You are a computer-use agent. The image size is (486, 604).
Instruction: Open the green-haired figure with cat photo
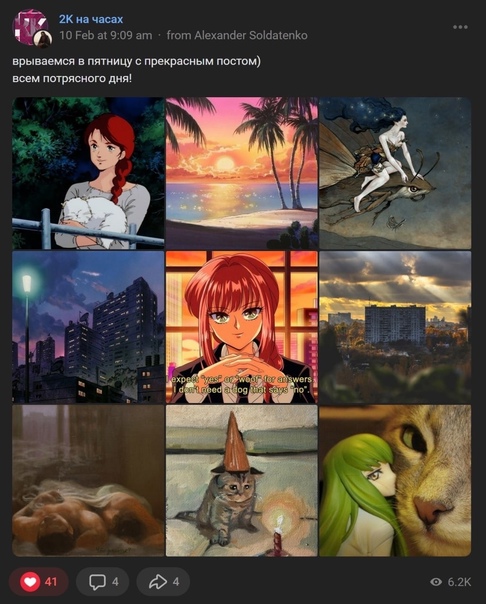click(x=395, y=480)
